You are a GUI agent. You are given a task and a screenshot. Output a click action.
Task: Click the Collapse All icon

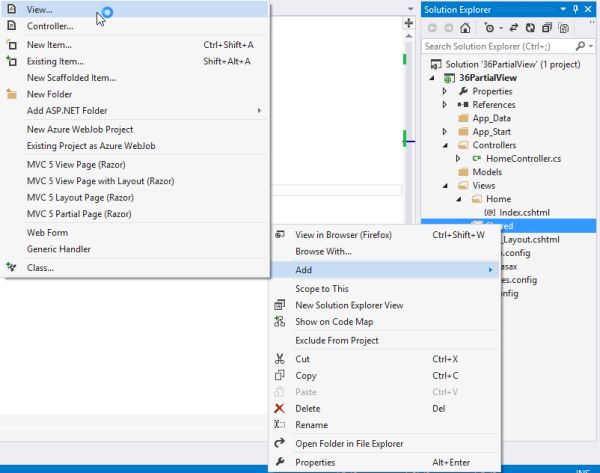(x=547, y=28)
